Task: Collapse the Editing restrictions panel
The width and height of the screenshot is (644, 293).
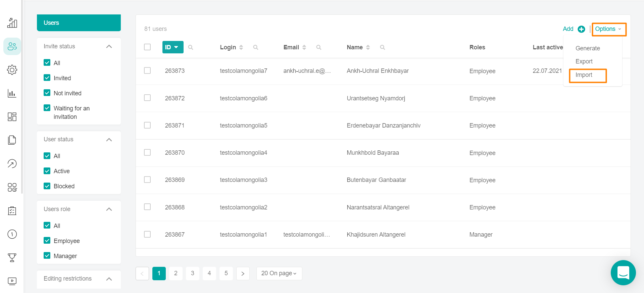Action: 109,279
